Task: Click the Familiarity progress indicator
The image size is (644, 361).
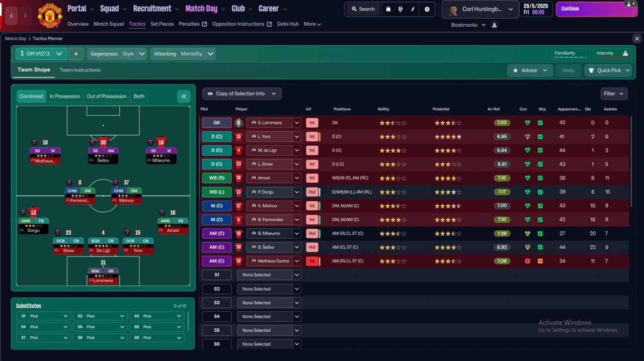Action: pos(571,54)
